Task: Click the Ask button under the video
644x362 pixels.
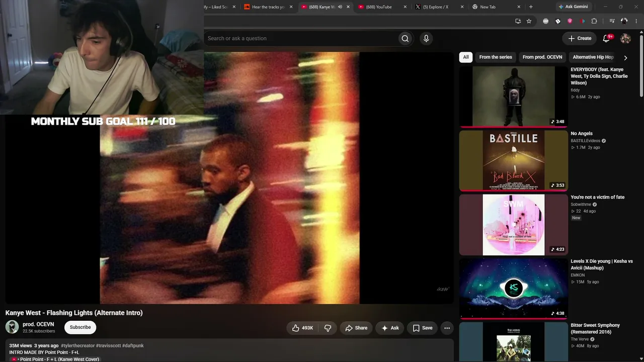Action: coord(390,328)
